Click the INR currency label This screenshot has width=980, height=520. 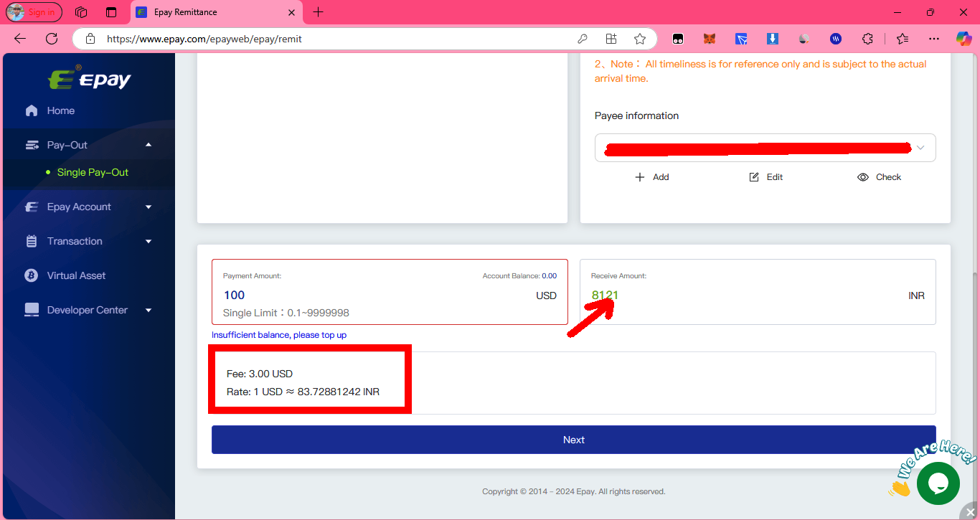[x=916, y=296]
